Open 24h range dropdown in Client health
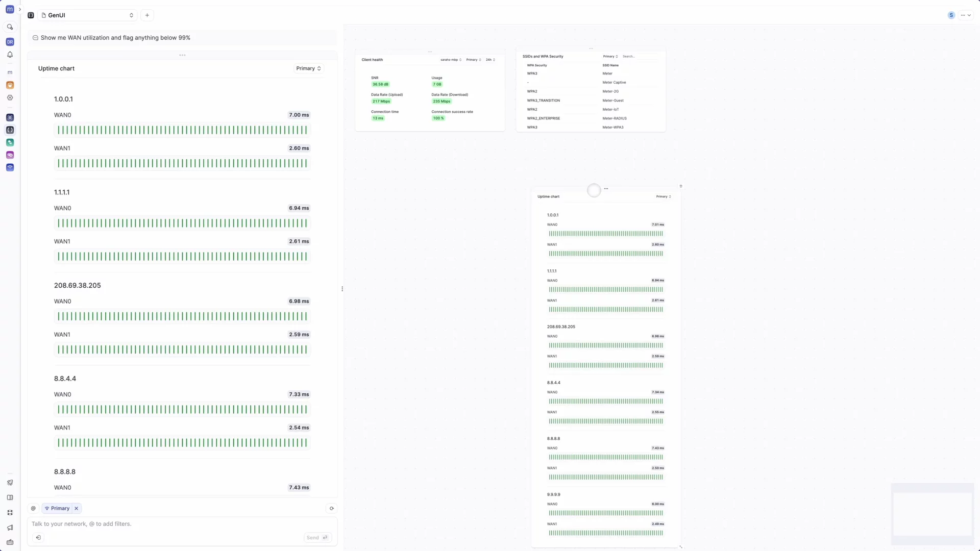The width and height of the screenshot is (980, 551). tap(490, 60)
